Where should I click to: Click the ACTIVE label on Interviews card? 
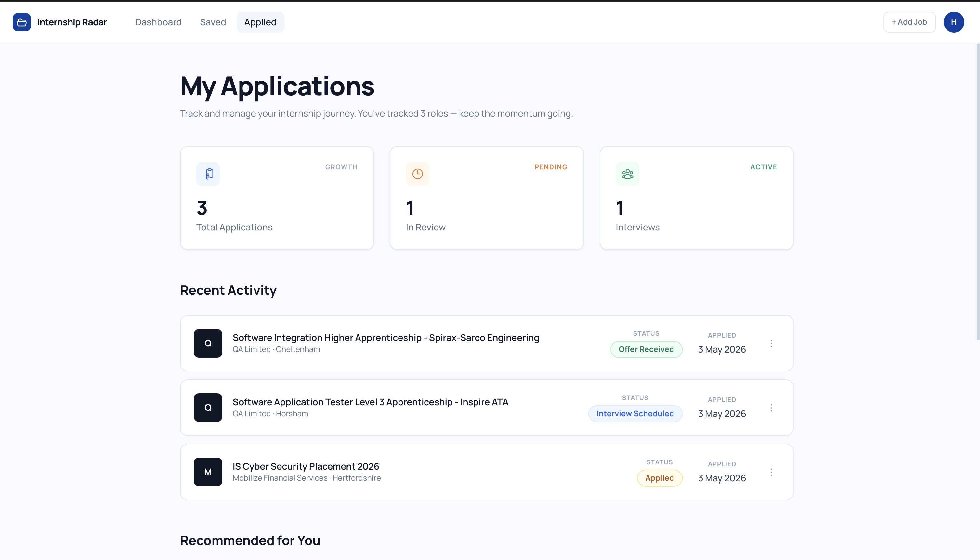764,167
